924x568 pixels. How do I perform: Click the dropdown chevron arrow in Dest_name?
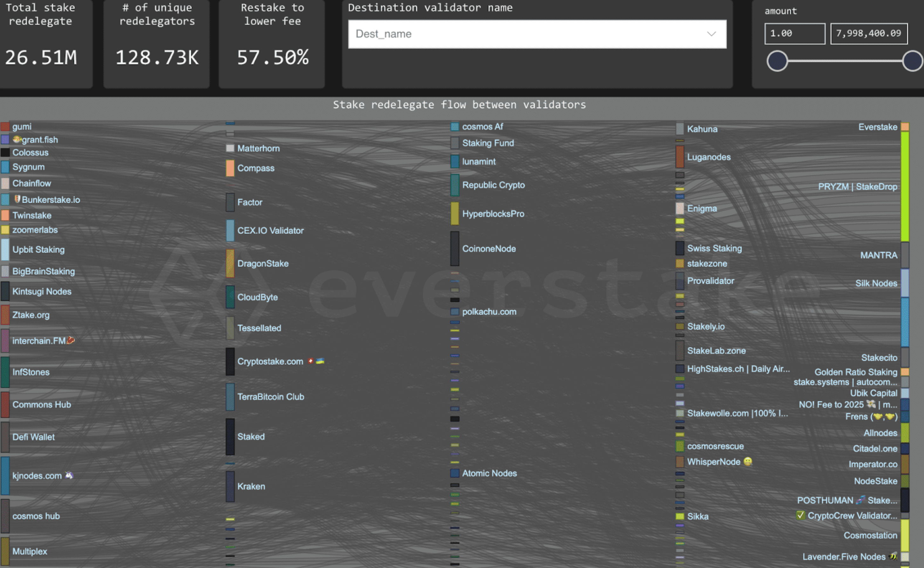pos(711,34)
